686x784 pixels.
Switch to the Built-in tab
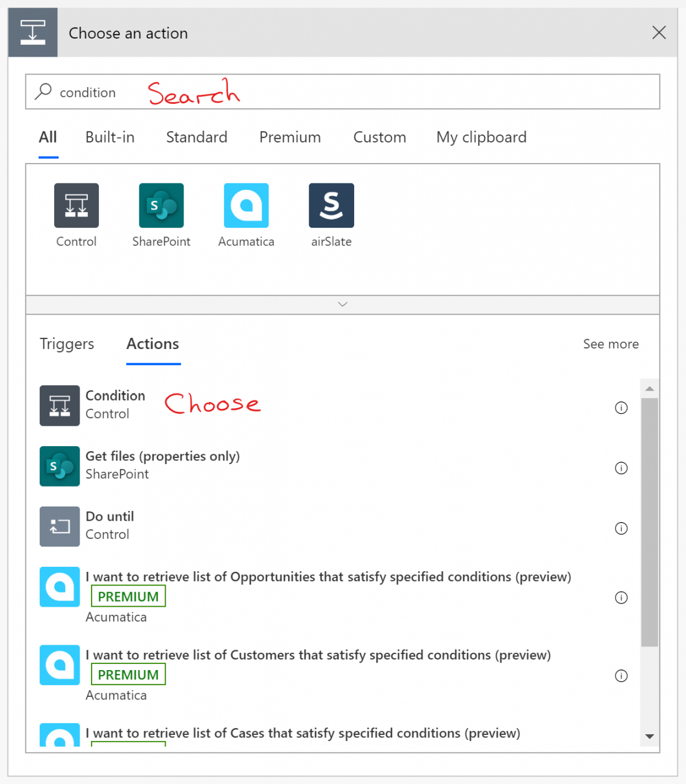(110, 138)
